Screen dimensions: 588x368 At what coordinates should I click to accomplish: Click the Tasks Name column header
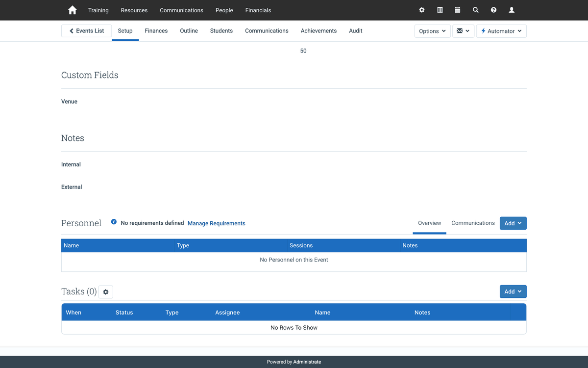(x=322, y=313)
